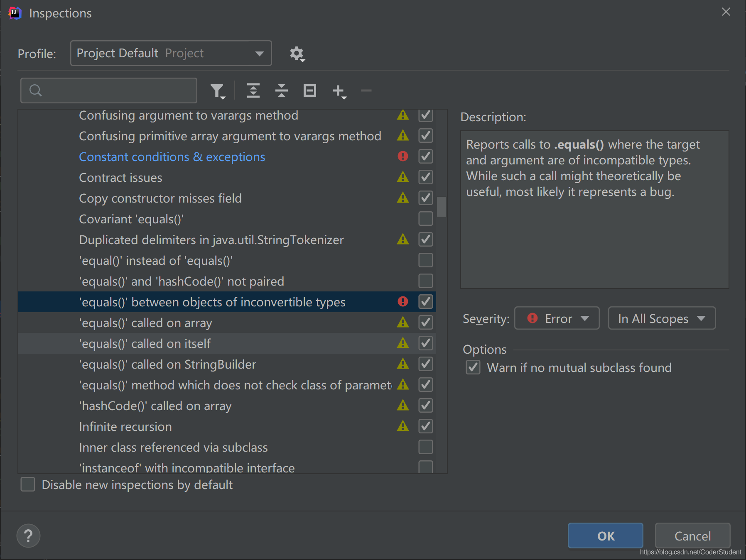746x560 pixels.
Task: Select 'Contract issues' inspection row
Action: click(x=227, y=177)
